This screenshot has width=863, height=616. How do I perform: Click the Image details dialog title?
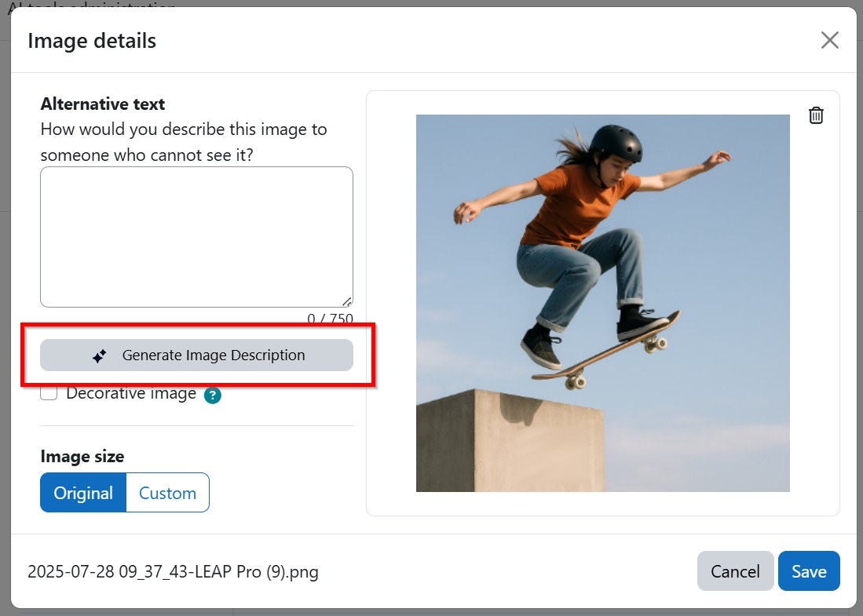(92, 41)
